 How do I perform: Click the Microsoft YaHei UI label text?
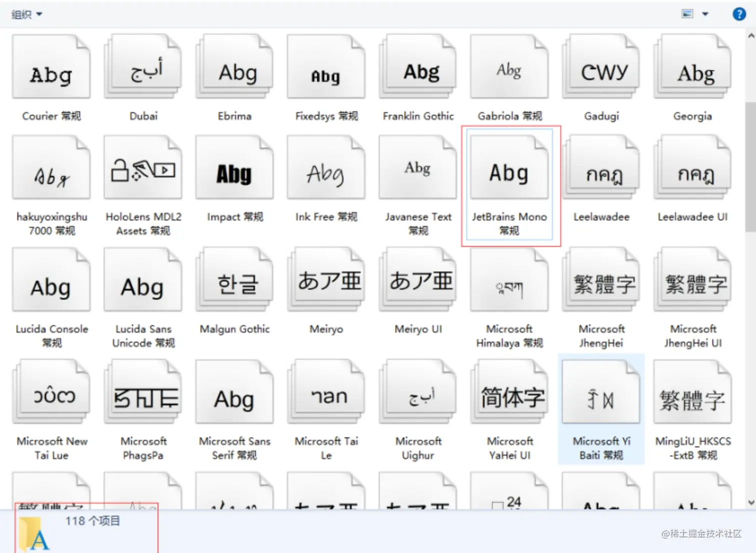click(x=509, y=448)
